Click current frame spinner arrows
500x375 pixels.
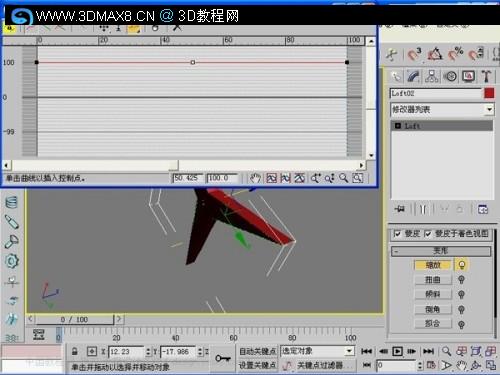[x=420, y=365]
